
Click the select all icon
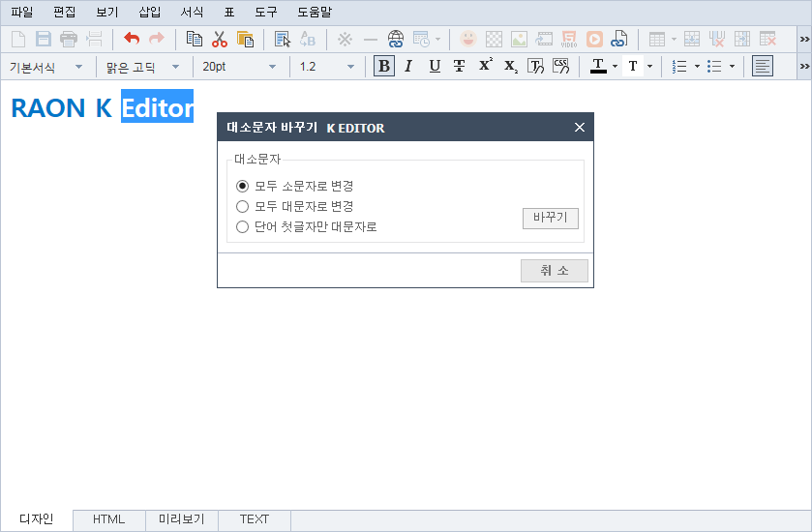pyautogui.click(x=283, y=40)
